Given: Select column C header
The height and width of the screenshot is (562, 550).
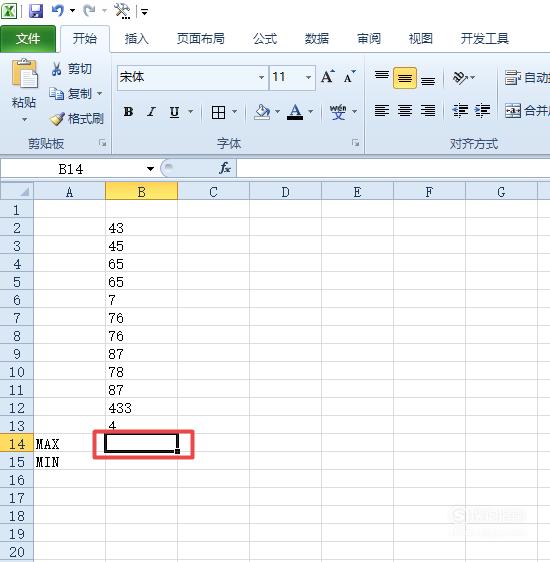Looking at the screenshot, I should 214,192.
